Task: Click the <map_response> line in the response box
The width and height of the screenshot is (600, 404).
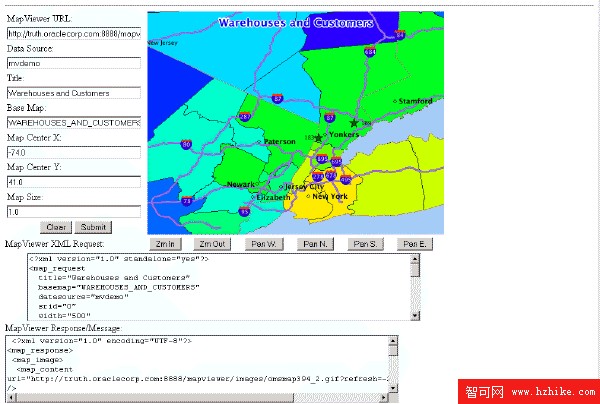Action: coord(40,350)
